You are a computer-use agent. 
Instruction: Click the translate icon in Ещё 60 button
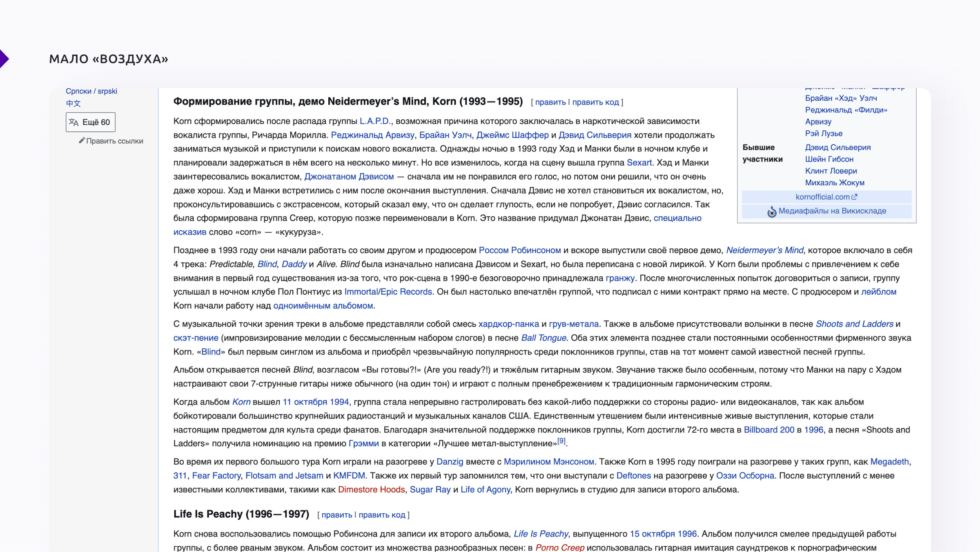(74, 122)
